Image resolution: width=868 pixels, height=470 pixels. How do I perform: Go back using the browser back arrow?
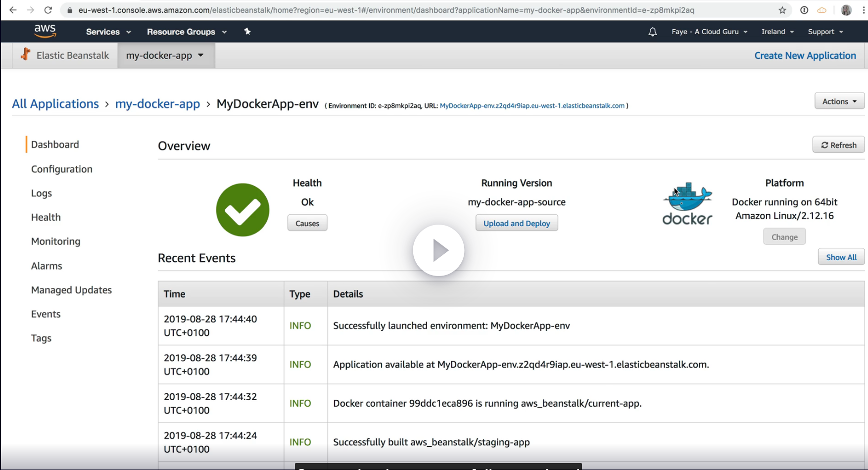coord(13,10)
